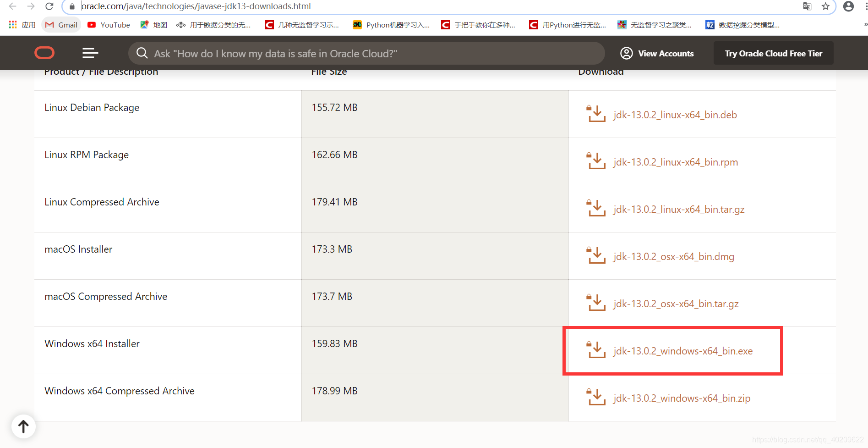
Task: Click download icon beside osx-x64_bin.tar.gz
Action: (x=596, y=303)
